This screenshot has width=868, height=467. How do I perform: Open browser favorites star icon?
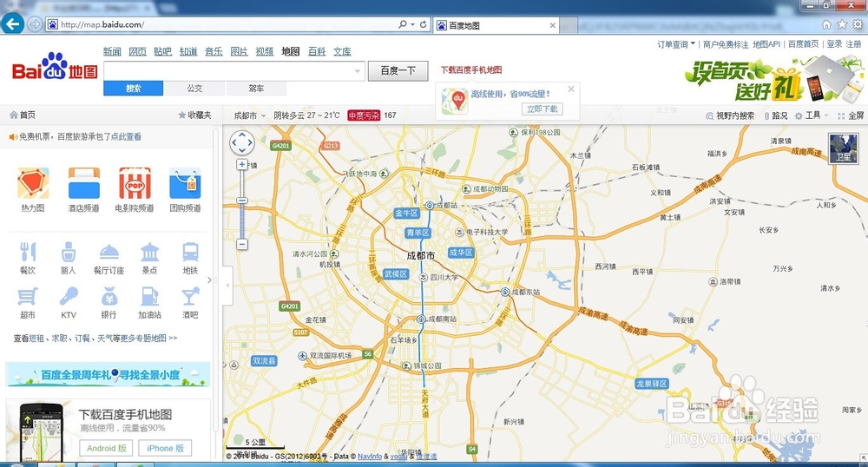tap(842, 24)
